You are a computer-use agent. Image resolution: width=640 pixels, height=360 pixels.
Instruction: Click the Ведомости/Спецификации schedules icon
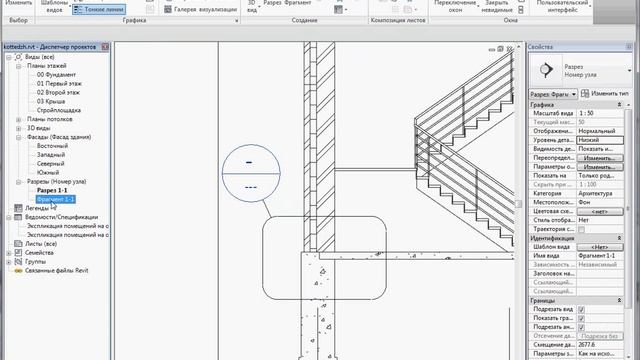tap(18, 218)
